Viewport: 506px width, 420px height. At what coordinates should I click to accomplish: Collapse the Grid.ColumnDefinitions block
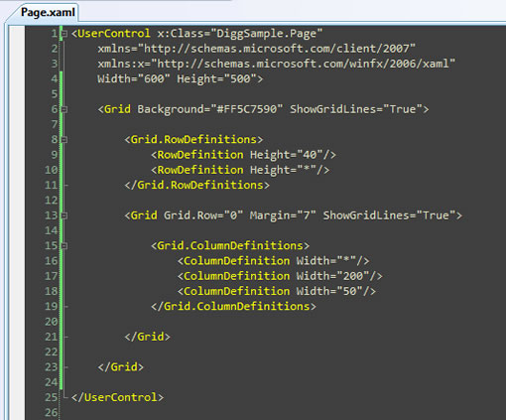(64, 246)
